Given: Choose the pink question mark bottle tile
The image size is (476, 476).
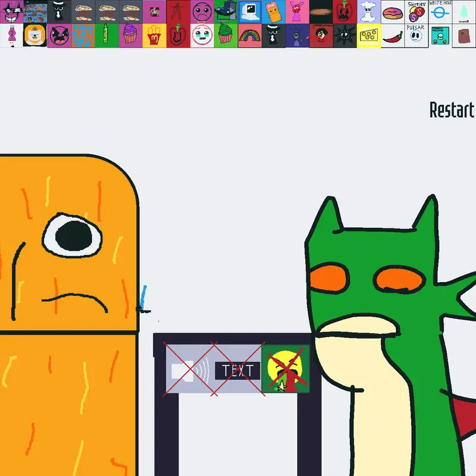Looking at the screenshot, I should click(11, 36).
